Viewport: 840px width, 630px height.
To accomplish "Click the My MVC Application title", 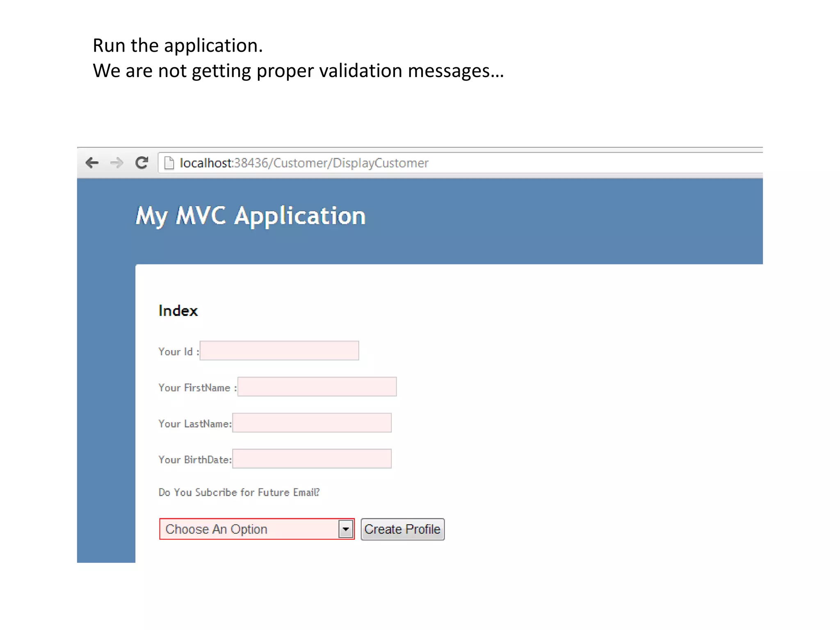I will [x=250, y=216].
